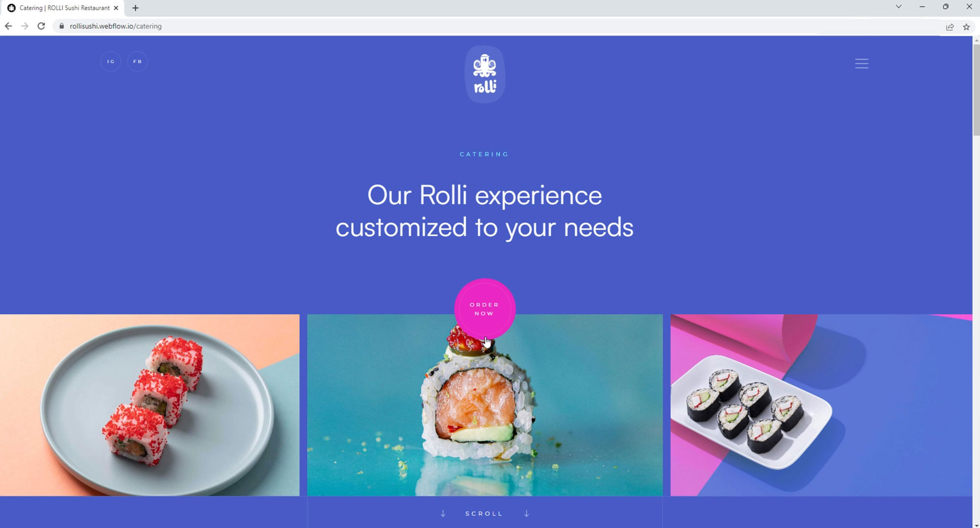Expand the tab search chevron
The height and width of the screenshot is (528, 980).
[898, 7]
